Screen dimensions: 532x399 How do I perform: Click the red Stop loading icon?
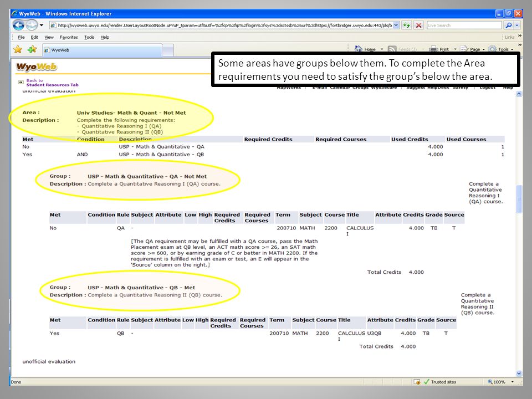point(419,25)
